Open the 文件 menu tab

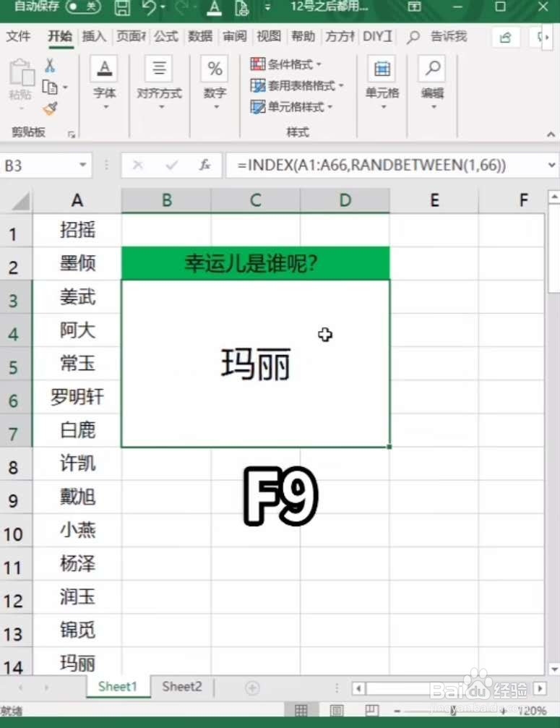[x=19, y=36]
